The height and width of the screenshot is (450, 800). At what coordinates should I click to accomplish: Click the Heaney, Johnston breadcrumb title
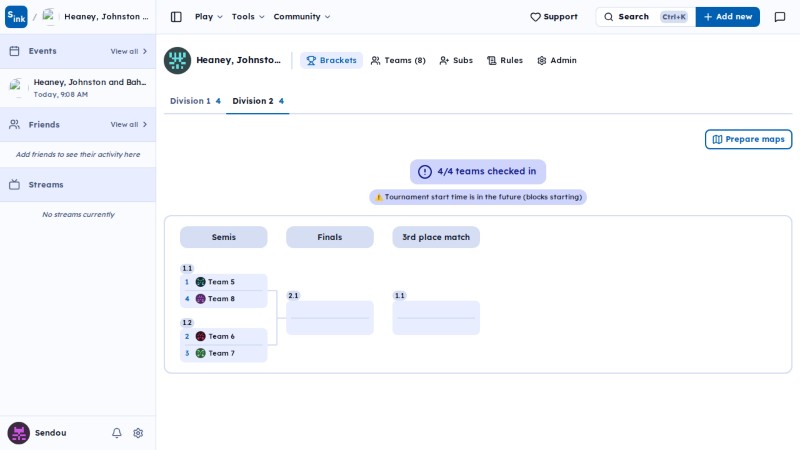106,16
